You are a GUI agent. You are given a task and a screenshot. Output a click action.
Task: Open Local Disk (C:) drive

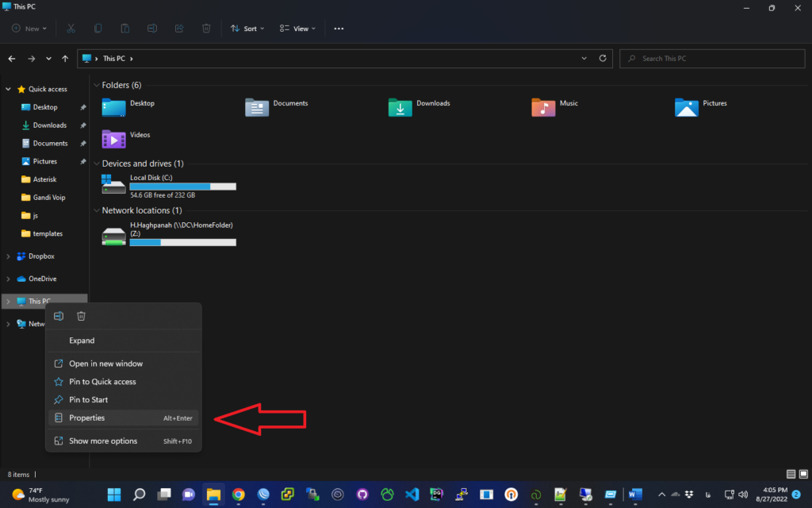click(113, 185)
